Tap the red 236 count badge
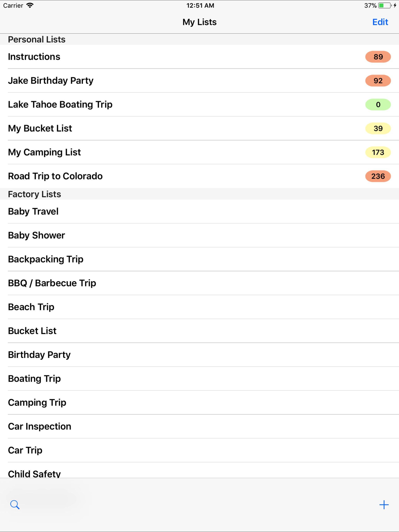This screenshot has width=399, height=532. click(x=378, y=176)
